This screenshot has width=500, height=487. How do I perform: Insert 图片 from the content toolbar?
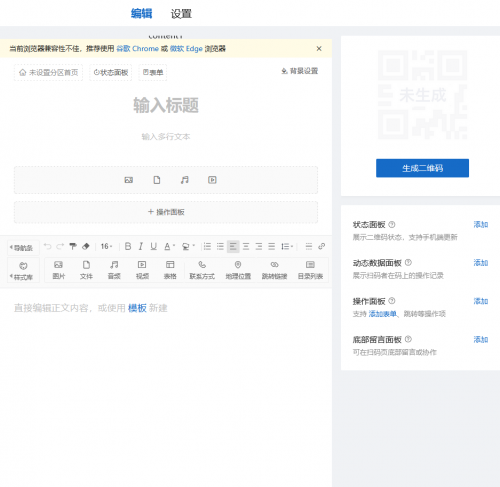(59, 270)
